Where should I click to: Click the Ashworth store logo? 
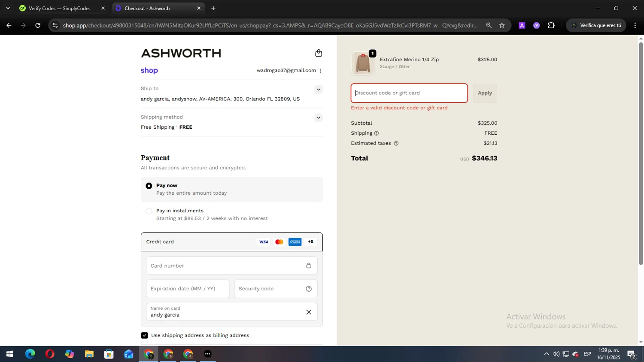(x=181, y=53)
